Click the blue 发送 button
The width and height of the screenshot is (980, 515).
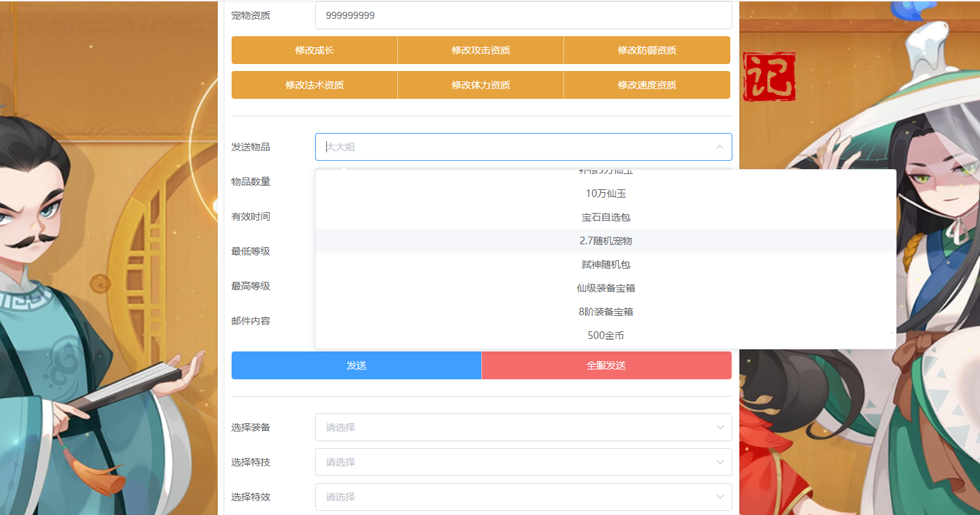pos(356,365)
